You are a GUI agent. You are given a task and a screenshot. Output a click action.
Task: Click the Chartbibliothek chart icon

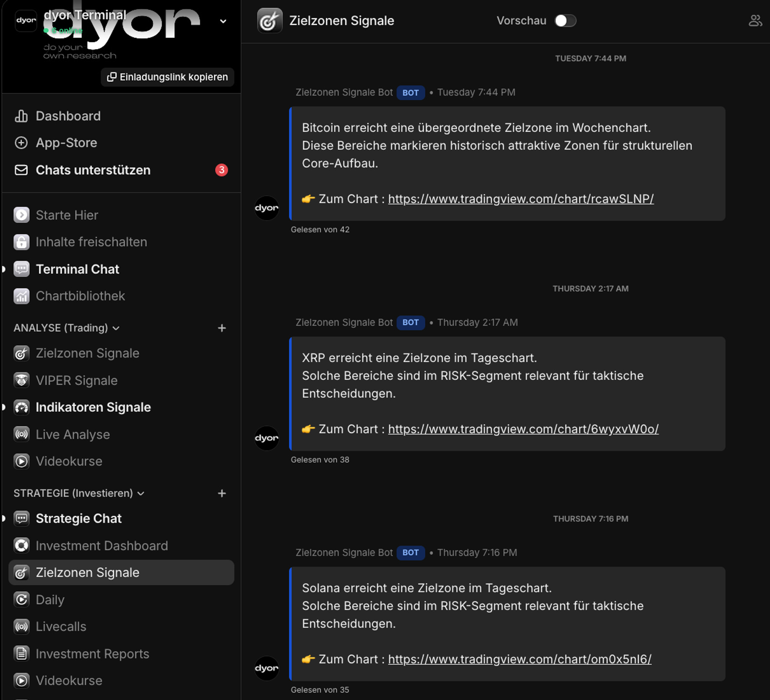[x=21, y=296]
